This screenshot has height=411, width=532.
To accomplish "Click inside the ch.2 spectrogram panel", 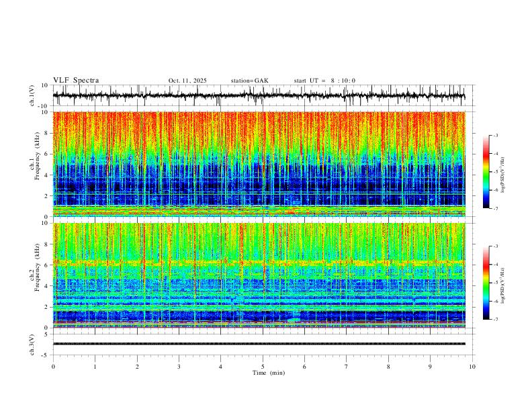I will (259, 275).
